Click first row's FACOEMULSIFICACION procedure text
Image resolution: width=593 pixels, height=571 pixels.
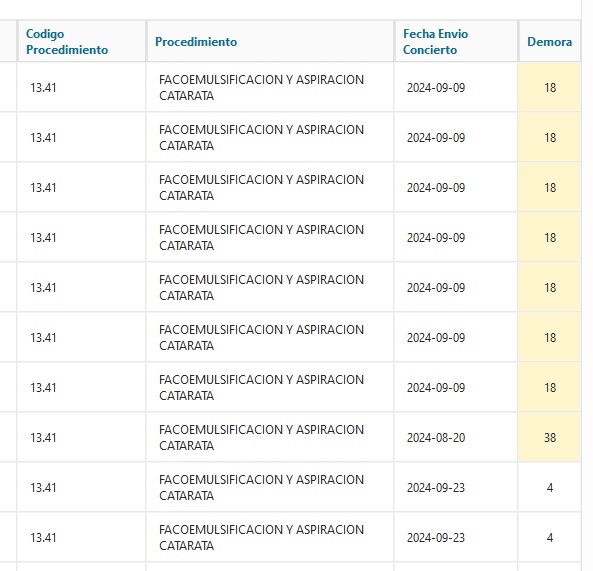point(261,87)
